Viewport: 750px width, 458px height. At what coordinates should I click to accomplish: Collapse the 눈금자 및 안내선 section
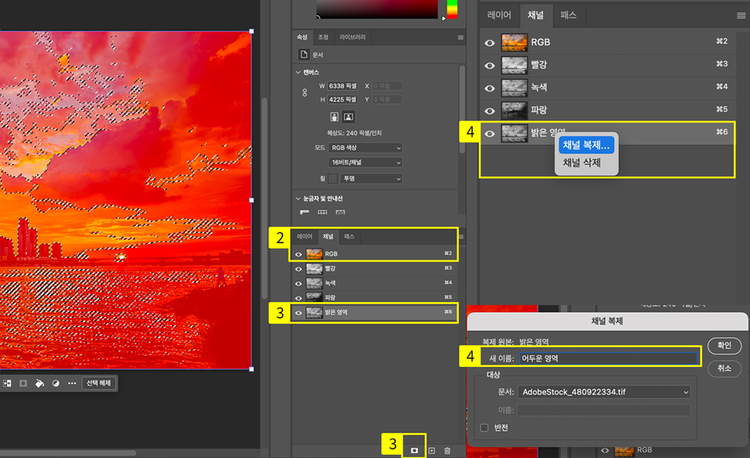[298, 198]
